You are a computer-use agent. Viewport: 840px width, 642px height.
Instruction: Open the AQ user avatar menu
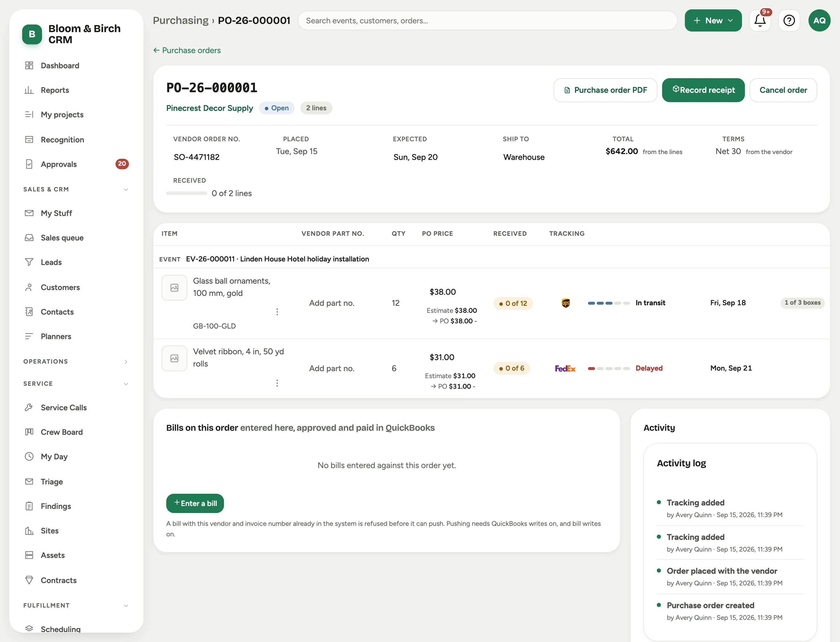[819, 21]
